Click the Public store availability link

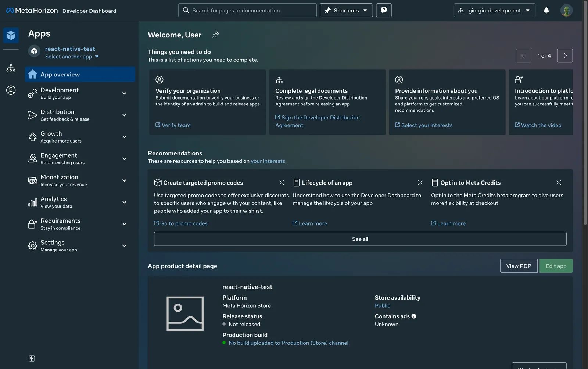tap(383, 305)
